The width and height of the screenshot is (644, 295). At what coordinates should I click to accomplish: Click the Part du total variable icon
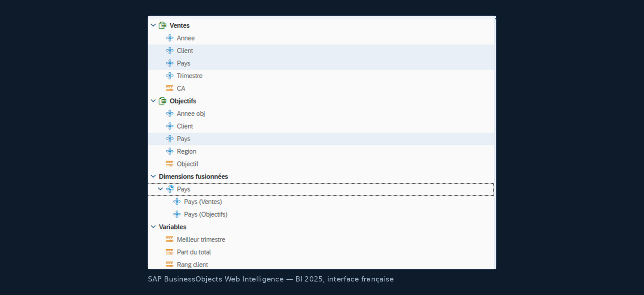coord(170,252)
